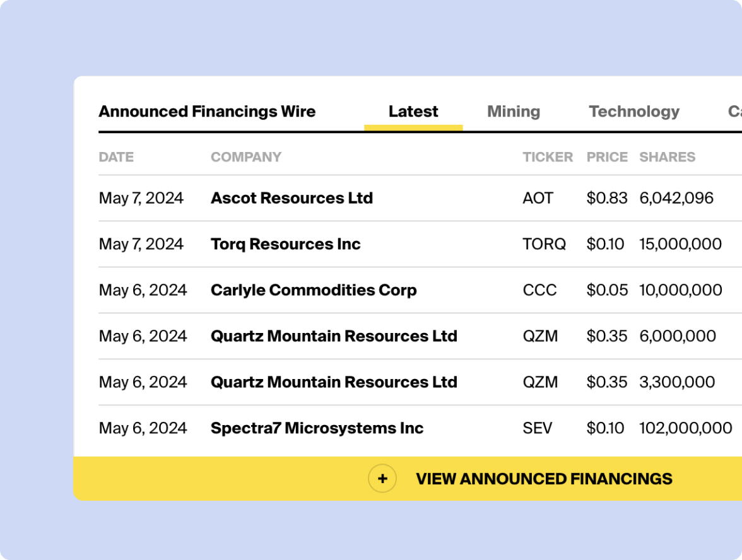Open Torq Resources Inc company link
742x560 pixels.
click(x=285, y=244)
